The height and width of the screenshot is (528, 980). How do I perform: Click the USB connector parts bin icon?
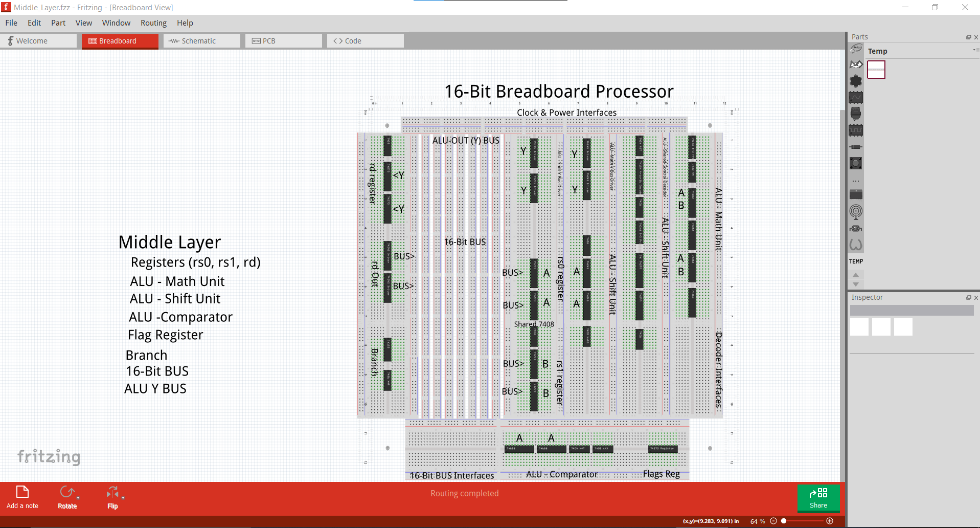click(856, 113)
